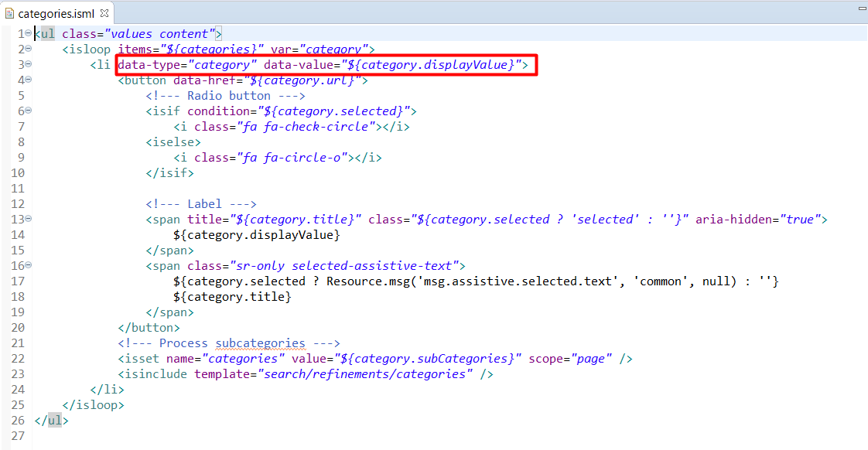The image size is (868, 450).
Task: Fold the span title block on line 13
Action: [28, 219]
